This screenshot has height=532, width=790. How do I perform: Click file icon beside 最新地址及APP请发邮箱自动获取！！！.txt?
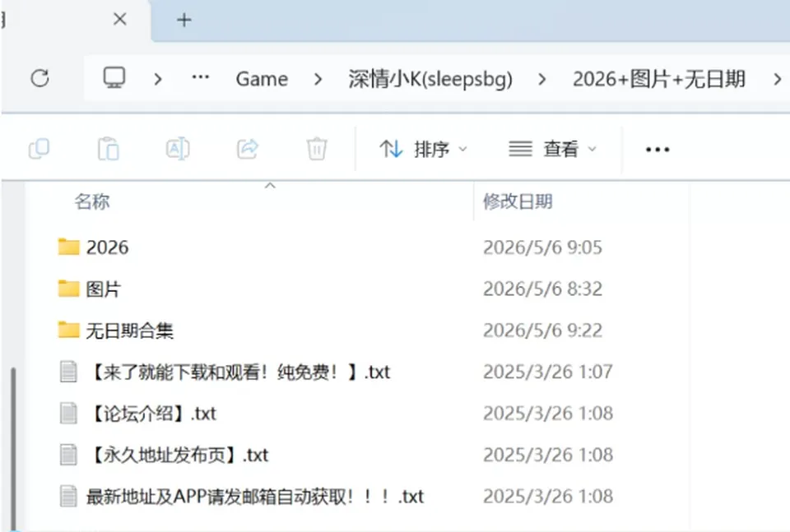pyautogui.click(x=68, y=497)
